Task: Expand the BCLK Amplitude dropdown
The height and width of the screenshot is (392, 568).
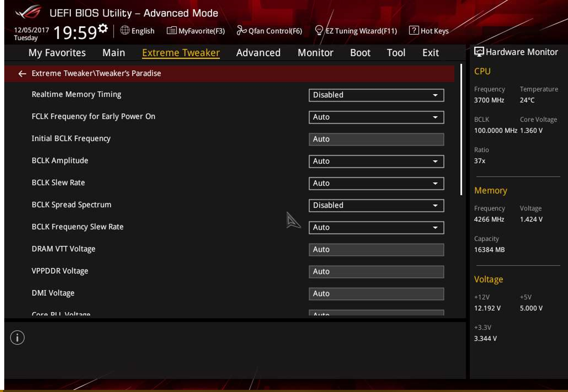Action: (x=376, y=161)
